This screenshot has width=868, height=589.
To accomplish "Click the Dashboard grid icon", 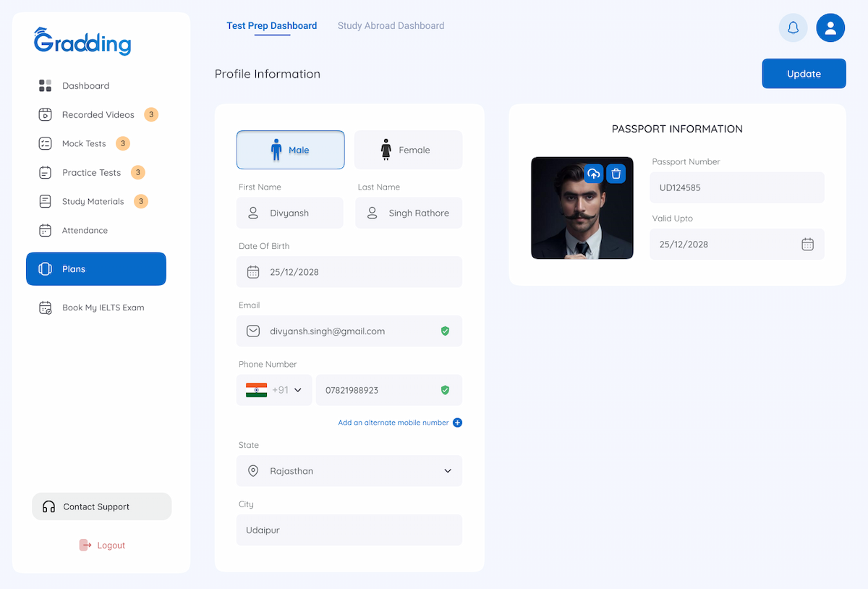I will 45,85.
